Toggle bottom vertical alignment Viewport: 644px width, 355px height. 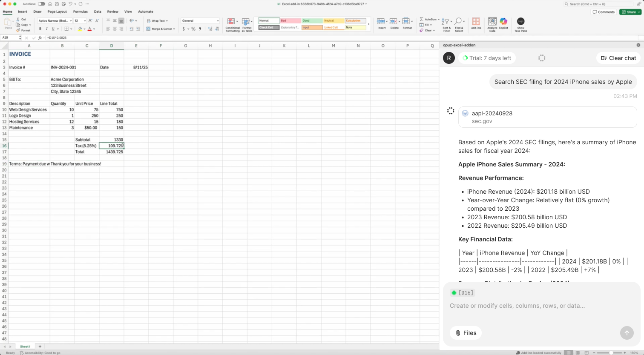(121, 20)
